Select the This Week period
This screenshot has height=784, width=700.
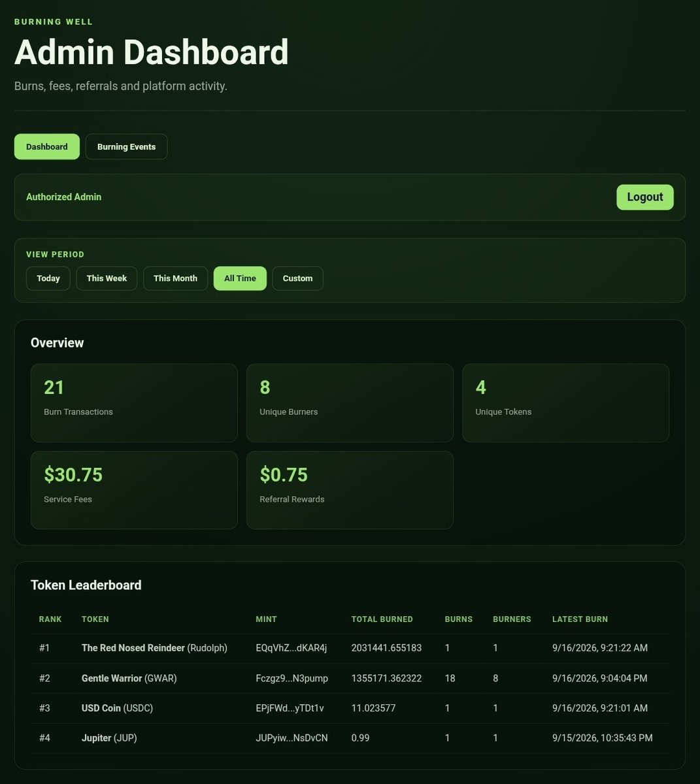pyautogui.click(x=107, y=278)
